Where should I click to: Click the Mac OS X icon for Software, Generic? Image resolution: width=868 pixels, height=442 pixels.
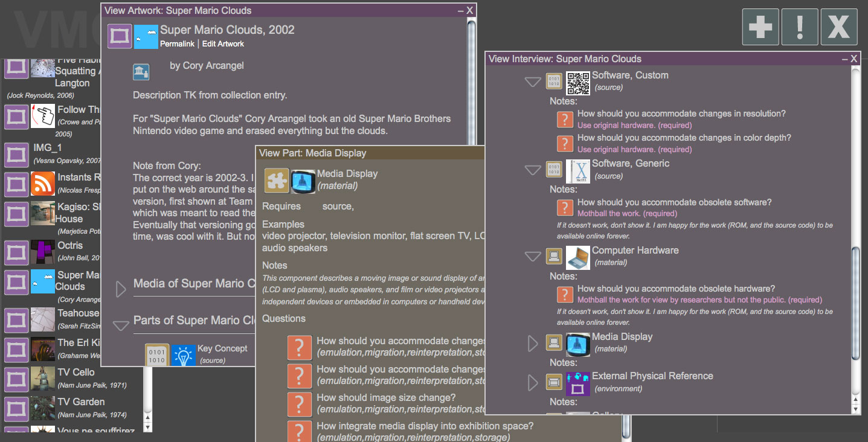point(577,171)
